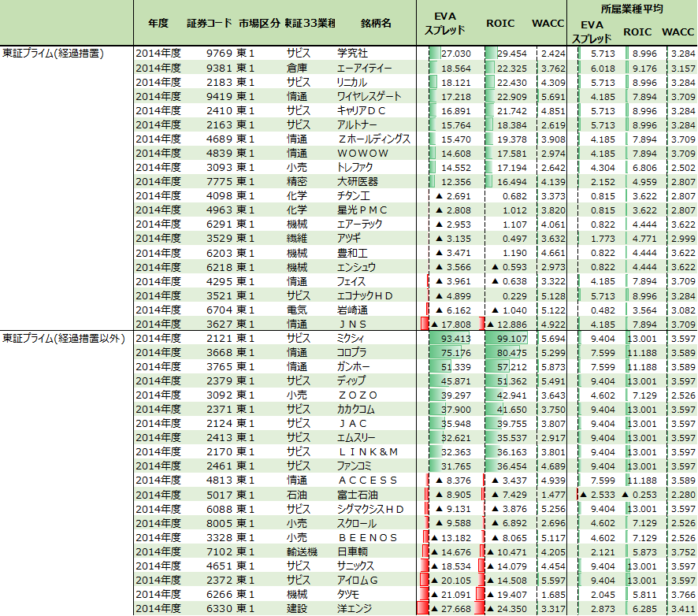Click the 年度 column header
The width and height of the screenshot is (698, 616).
(158, 24)
